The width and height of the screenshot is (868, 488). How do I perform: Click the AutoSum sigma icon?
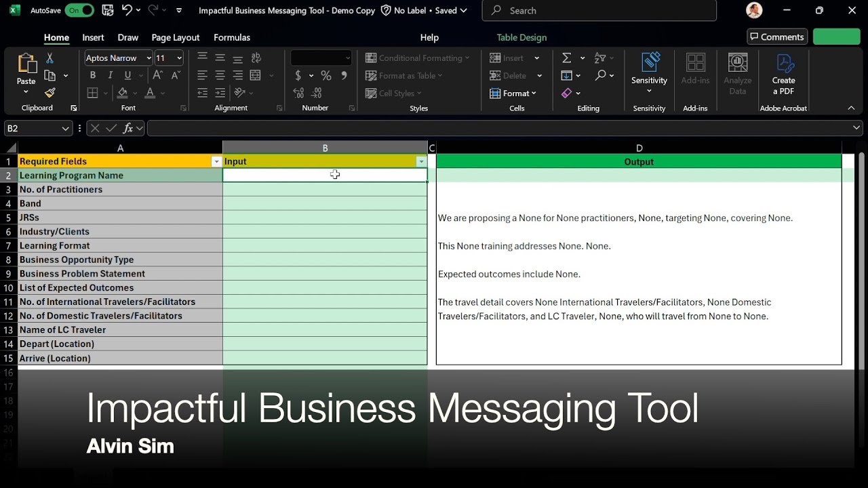point(567,58)
